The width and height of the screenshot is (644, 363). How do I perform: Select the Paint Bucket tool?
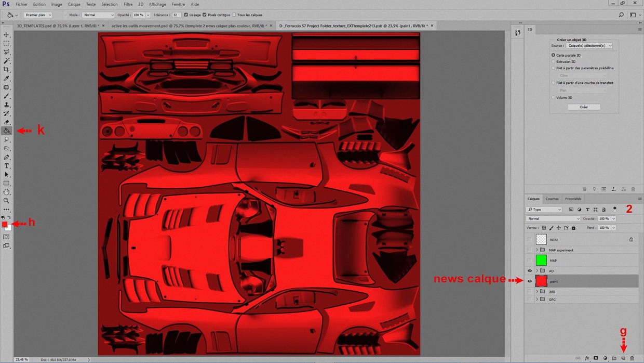(7, 131)
